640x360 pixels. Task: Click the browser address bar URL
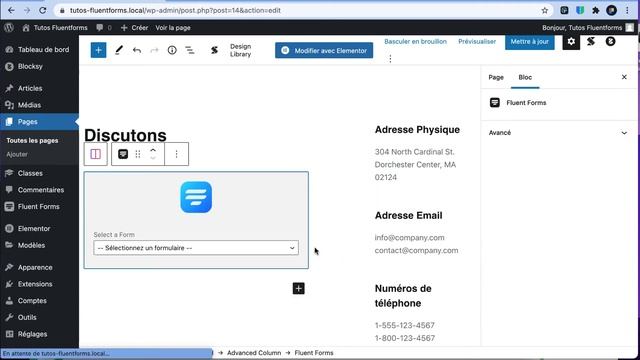coord(175,11)
